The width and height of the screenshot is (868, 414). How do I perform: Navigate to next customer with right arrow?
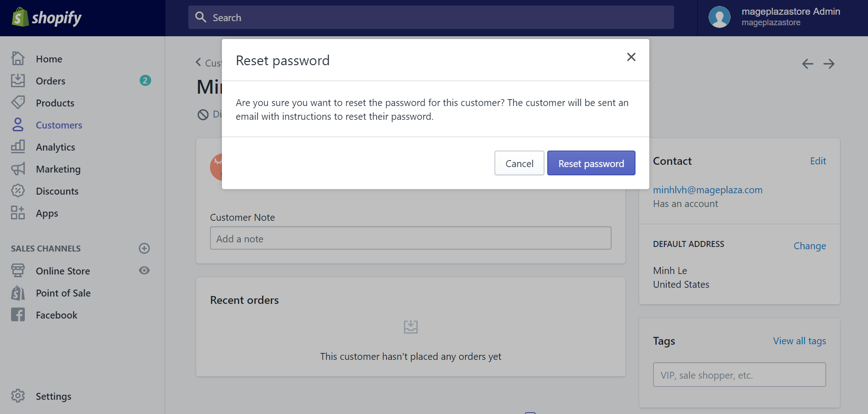tap(829, 64)
